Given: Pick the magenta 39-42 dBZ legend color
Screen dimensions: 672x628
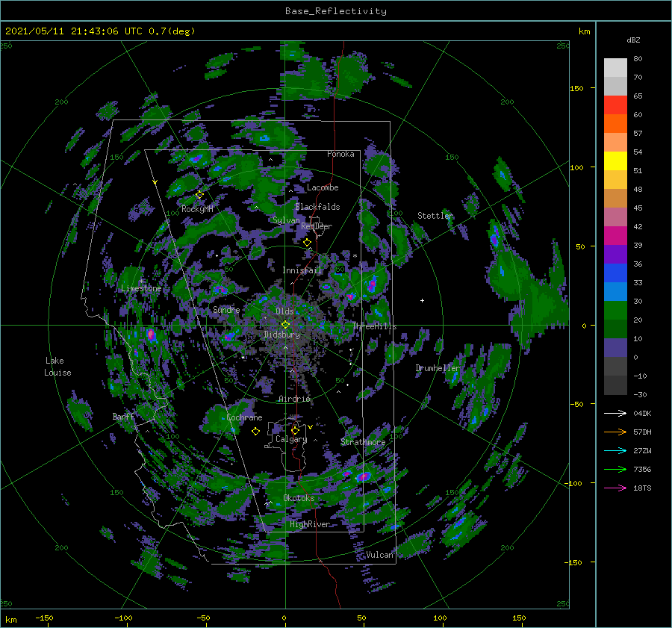Looking at the screenshot, I should click(615, 235).
